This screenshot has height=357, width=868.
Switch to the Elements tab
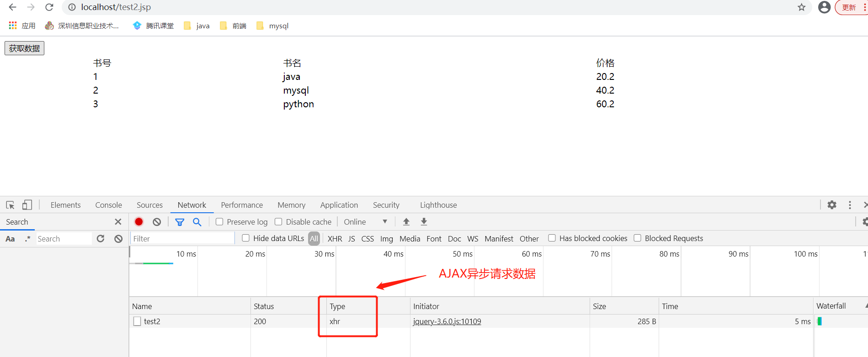[65, 205]
